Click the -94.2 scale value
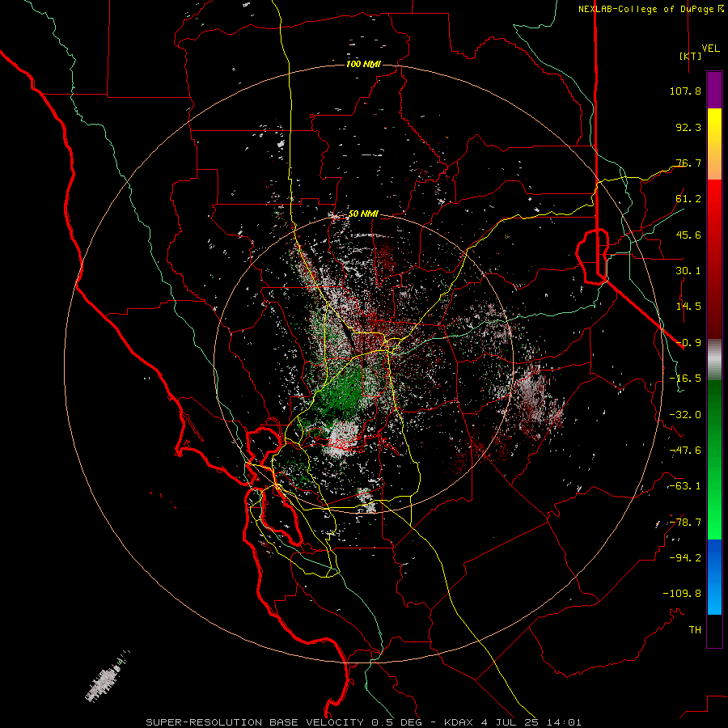Screen dimensions: 728x728 [685, 558]
